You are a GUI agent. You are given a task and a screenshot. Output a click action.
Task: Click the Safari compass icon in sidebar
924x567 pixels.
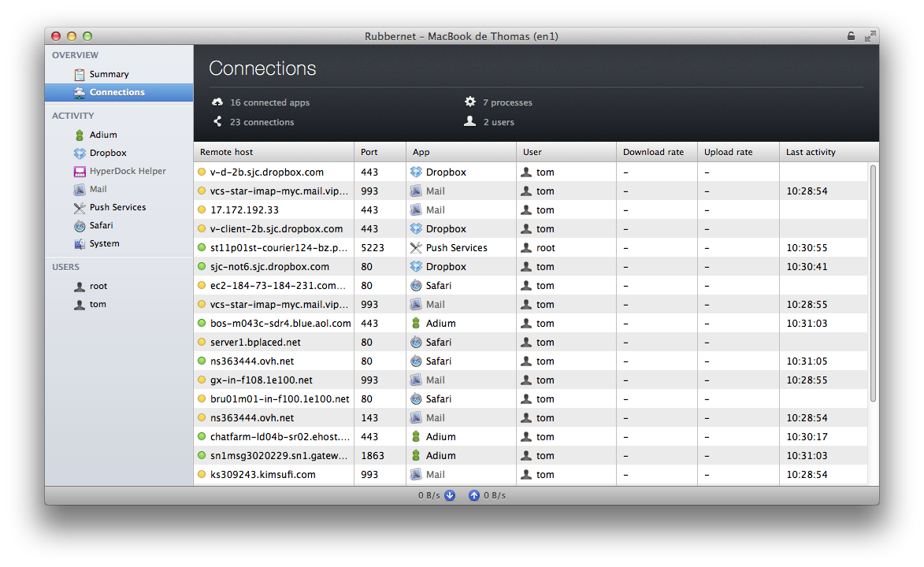point(80,226)
